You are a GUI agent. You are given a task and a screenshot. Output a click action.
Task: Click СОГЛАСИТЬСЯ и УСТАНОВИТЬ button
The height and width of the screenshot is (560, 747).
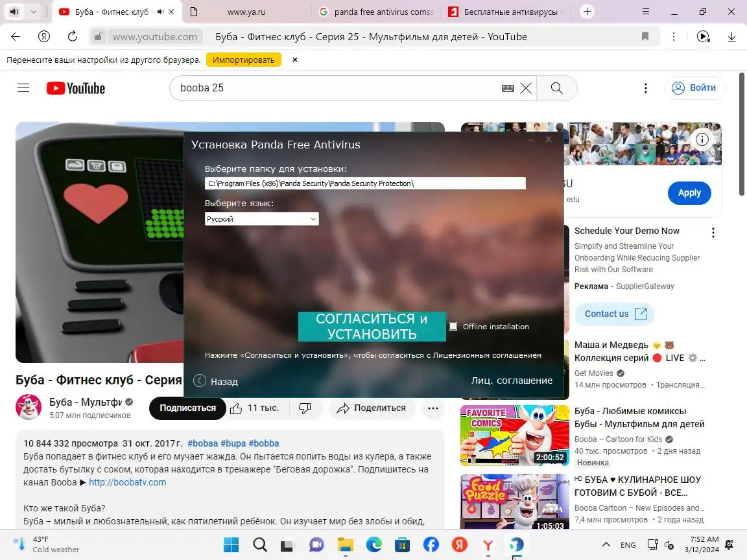coord(372,327)
